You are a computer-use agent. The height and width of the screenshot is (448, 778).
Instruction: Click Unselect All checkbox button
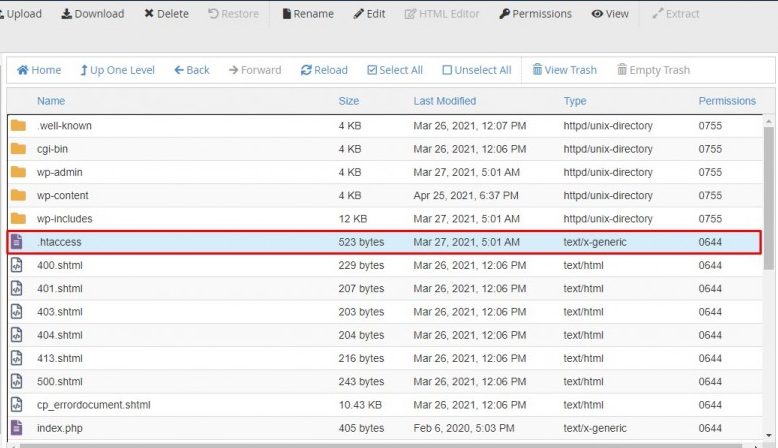(x=476, y=70)
